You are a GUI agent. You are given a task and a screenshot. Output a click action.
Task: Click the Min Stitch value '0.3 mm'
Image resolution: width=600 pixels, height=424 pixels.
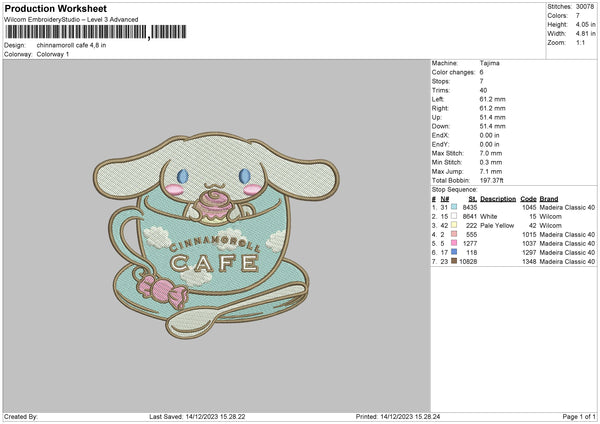[491, 162]
